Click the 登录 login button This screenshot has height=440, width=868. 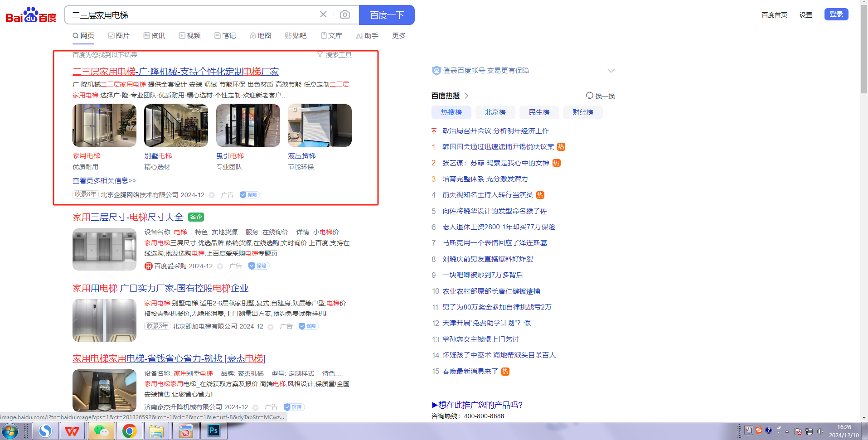pos(836,15)
